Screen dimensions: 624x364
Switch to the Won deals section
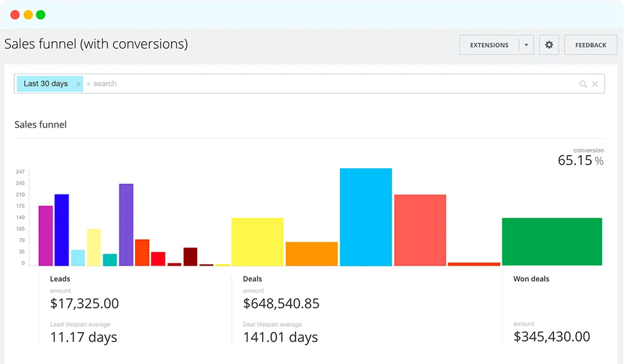[531, 279]
